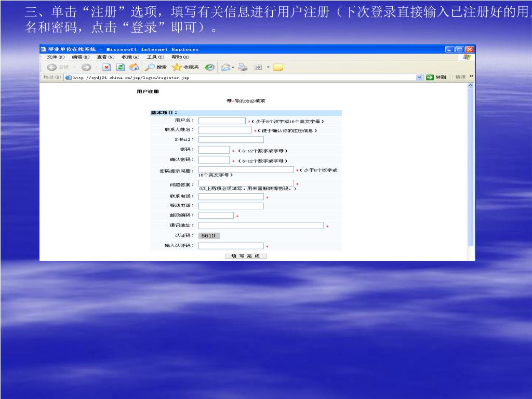Click the 密码提示问题 input field
Screen dimensions: 532x399
pyautogui.click(x=246, y=170)
